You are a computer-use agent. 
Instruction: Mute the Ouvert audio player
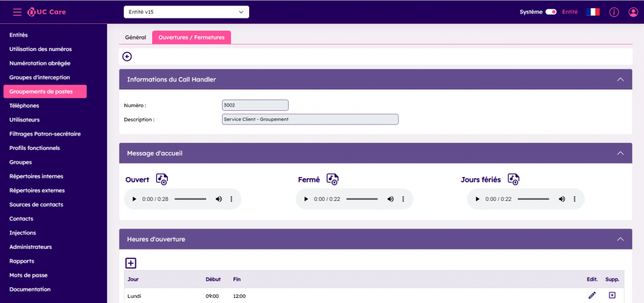click(x=219, y=199)
